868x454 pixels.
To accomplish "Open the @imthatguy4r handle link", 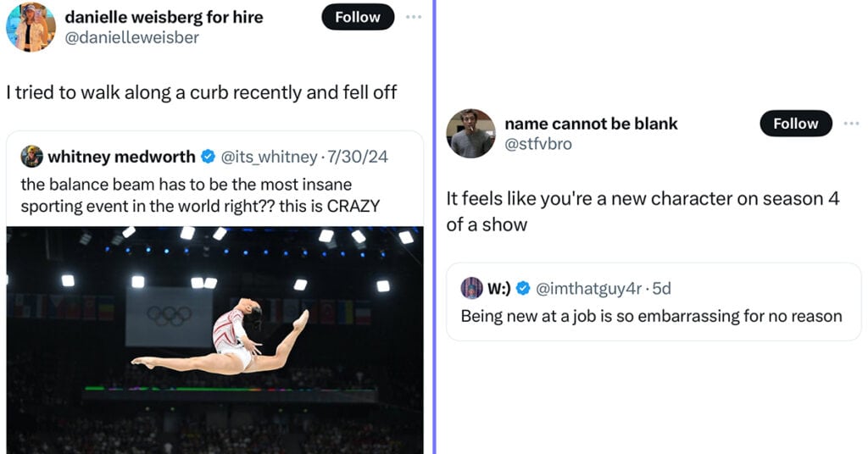I will click(x=589, y=289).
